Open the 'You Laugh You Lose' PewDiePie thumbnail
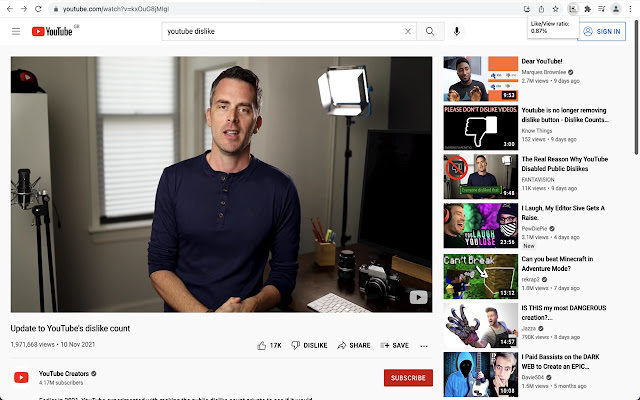 click(480, 226)
